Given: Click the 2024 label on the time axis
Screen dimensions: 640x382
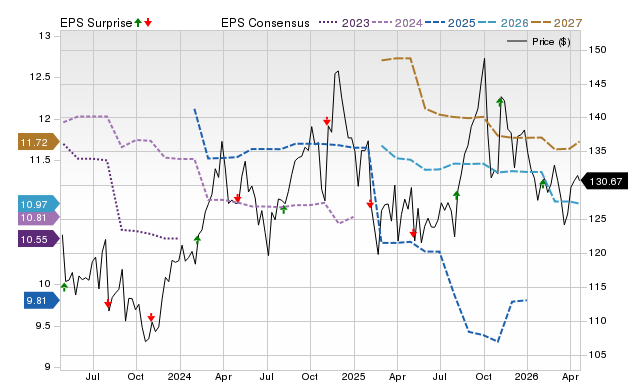Looking at the screenshot, I should tap(180, 376).
